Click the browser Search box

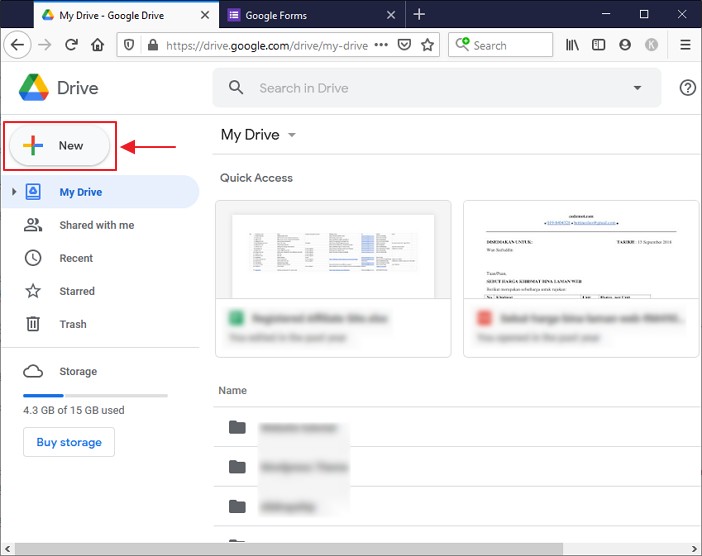click(501, 45)
